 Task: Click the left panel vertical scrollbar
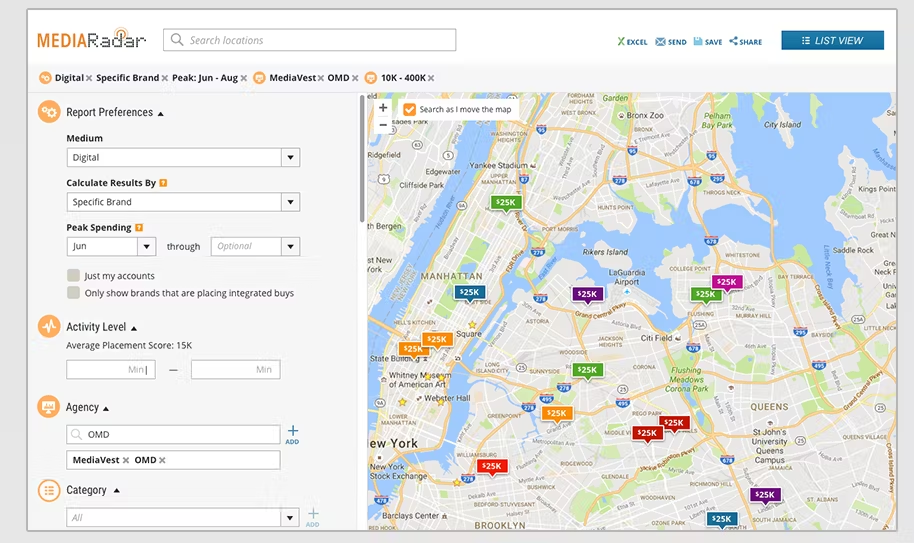362,158
